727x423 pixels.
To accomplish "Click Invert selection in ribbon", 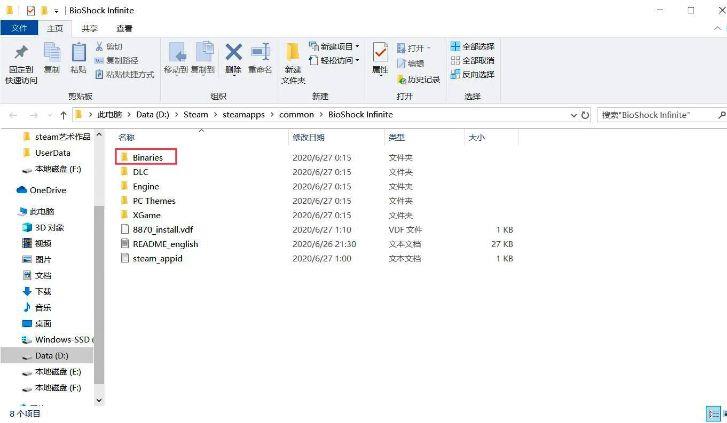I will [472, 74].
